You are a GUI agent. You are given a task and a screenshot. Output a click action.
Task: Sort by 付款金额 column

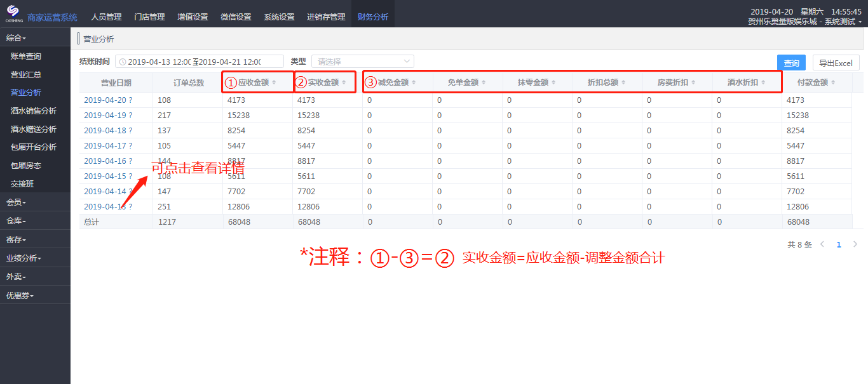(833, 83)
